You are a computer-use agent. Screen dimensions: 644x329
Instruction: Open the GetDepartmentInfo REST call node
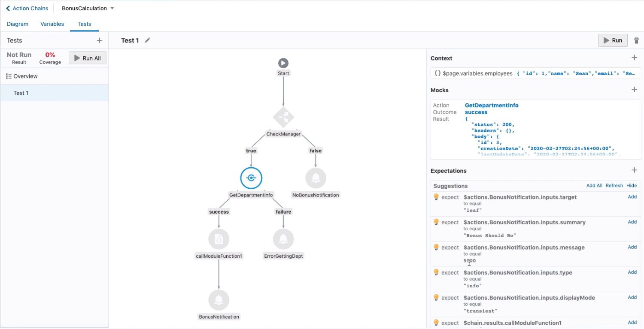click(251, 178)
